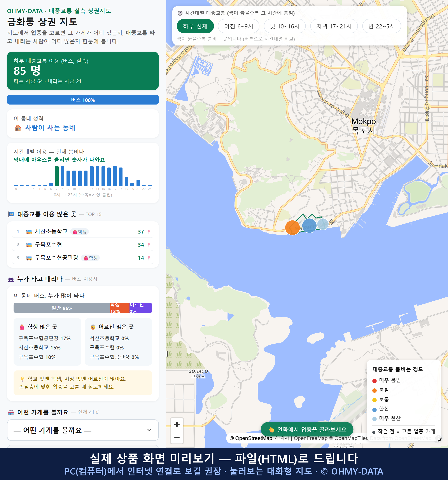The width and height of the screenshot is (448, 480).
Task: Click the light blue bus stop circle on map
Action: [323, 224]
